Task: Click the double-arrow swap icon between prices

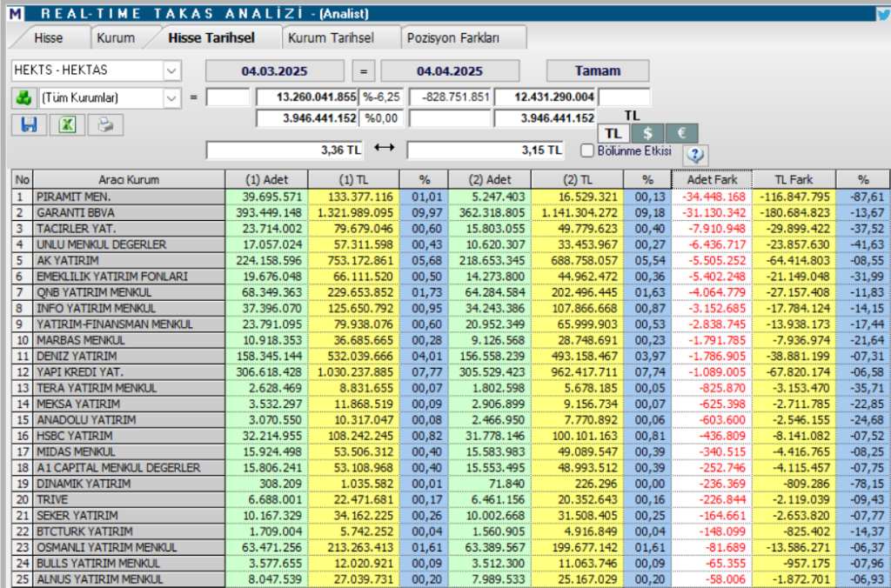Action: coord(384,148)
